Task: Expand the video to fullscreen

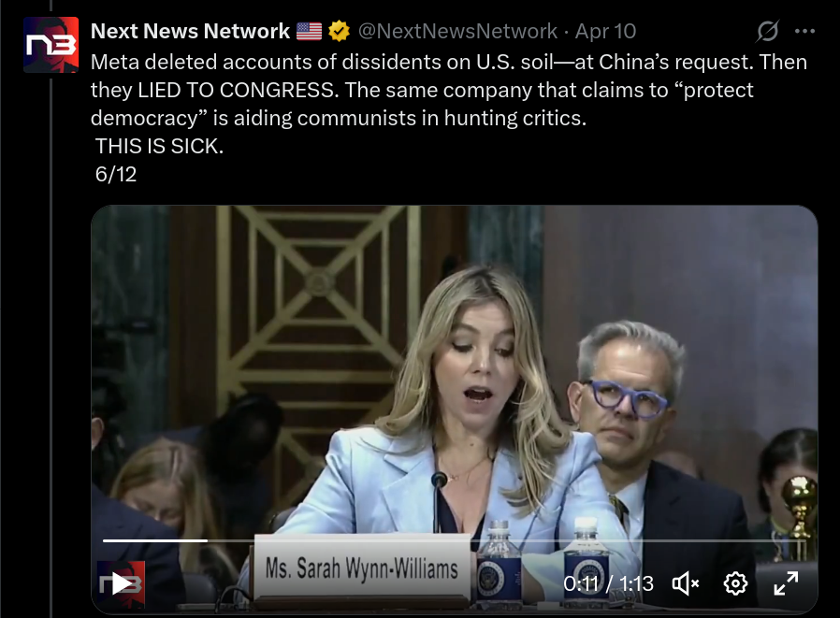Action: (x=786, y=583)
